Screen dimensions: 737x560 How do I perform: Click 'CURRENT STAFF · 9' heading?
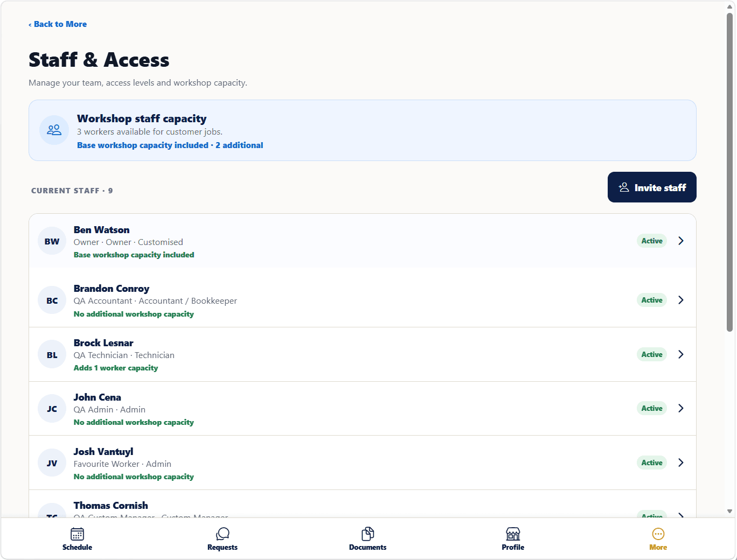click(x=72, y=191)
